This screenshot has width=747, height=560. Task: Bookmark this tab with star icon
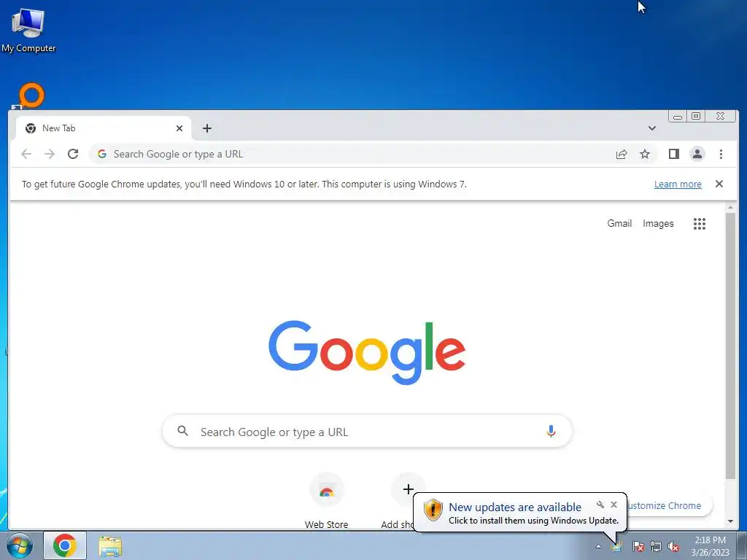pyautogui.click(x=645, y=154)
